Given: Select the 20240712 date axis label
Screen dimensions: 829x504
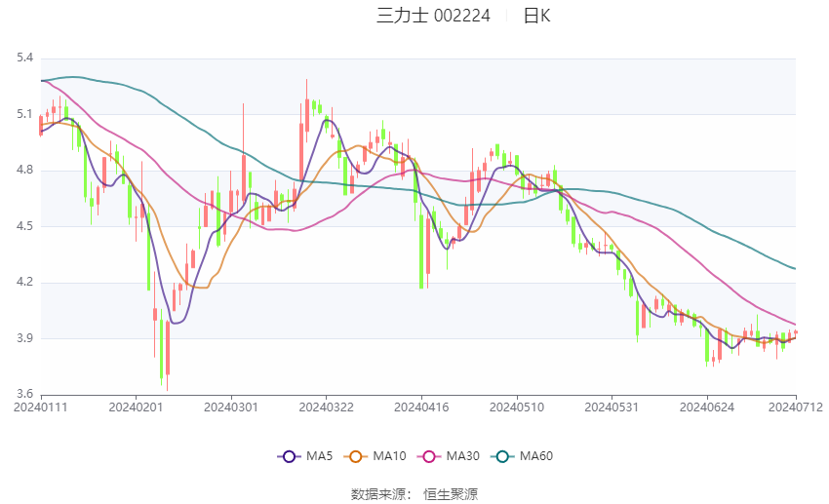Looking at the screenshot, I should pyautogui.click(x=796, y=407).
